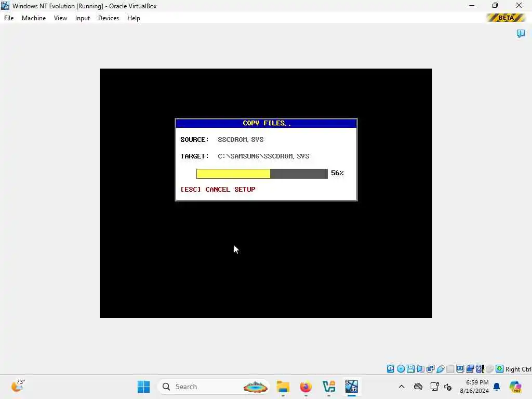This screenshot has height=399, width=532.
Task: Click the muted volume tray icon
Action: pyautogui.click(x=448, y=387)
